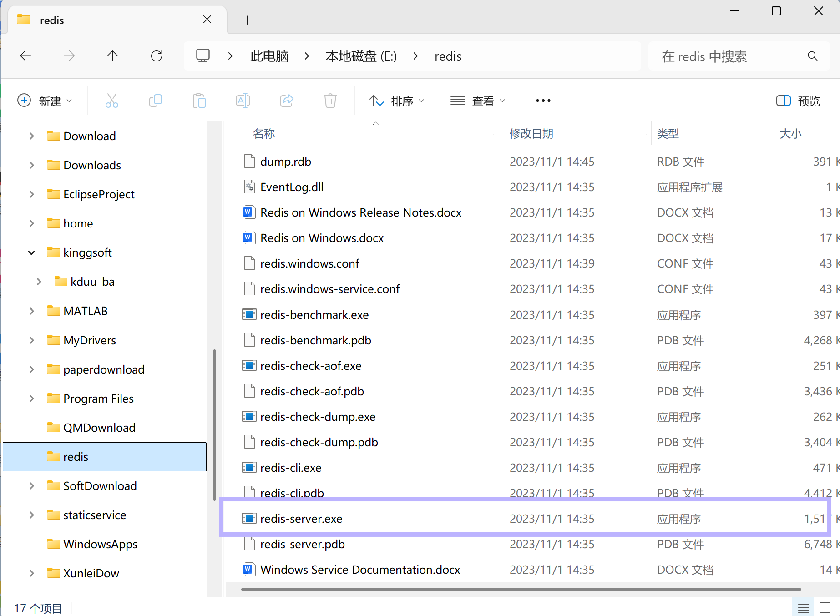This screenshot has width=840, height=616.
Task: Expand the XunleiDow folder node
Action: click(31, 573)
